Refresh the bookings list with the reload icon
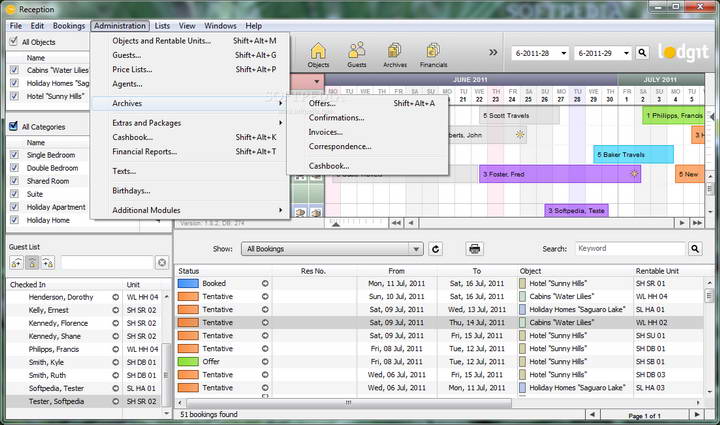The image size is (720, 425). click(x=436, y=248)
